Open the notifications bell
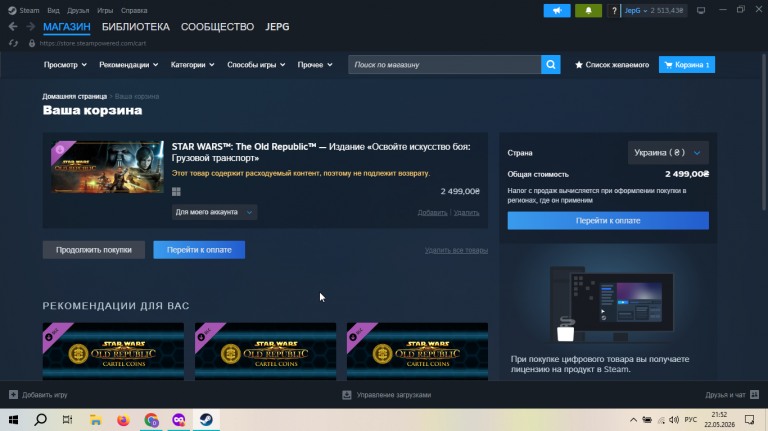The width and height of the screenshot is (768, 431). pos(588,10)
